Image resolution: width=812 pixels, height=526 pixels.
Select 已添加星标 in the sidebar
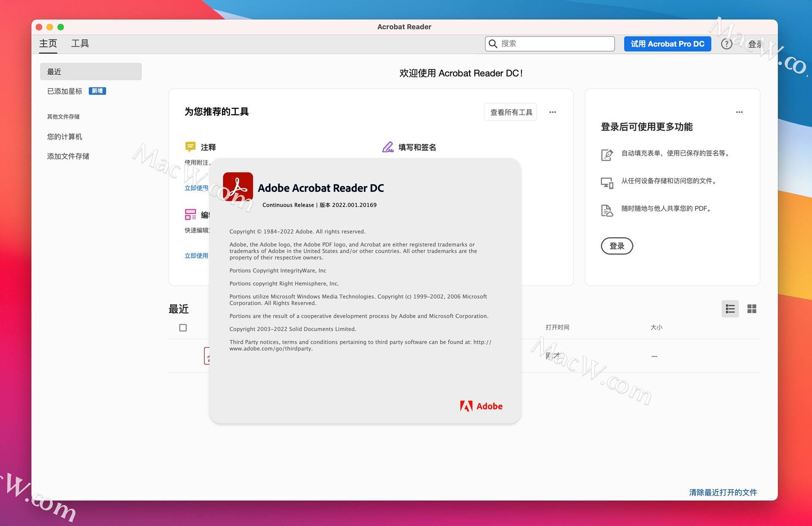[65, 91]
